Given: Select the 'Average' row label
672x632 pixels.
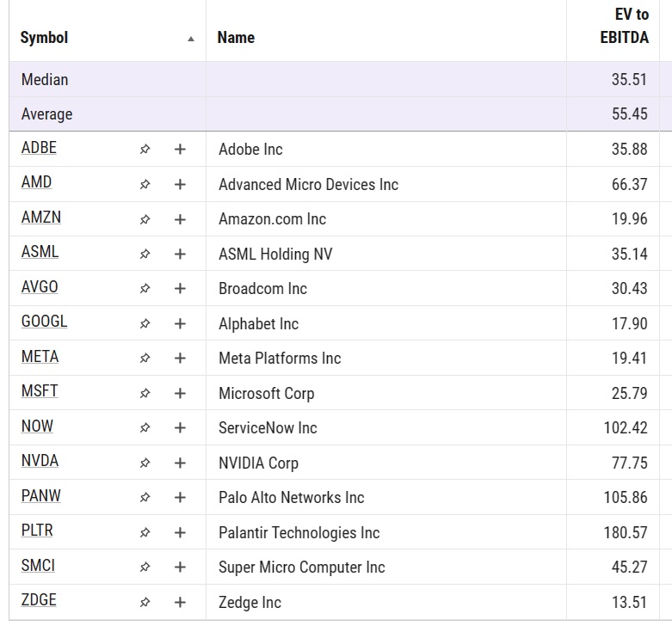Looking at the screenshot, I should pos(46,114).
